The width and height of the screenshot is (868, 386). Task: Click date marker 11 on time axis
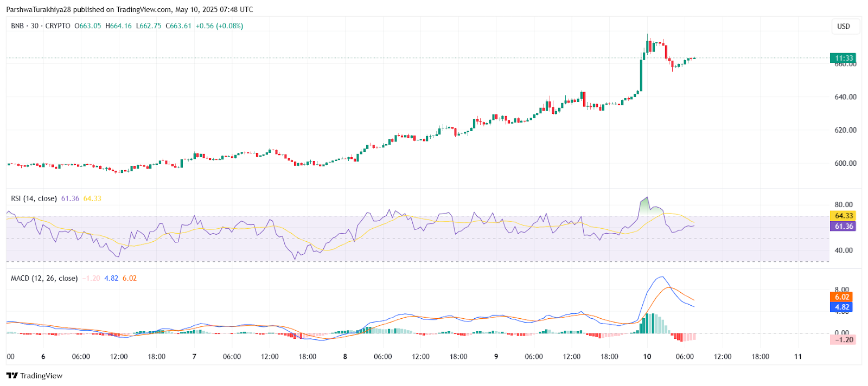(798, 357)
